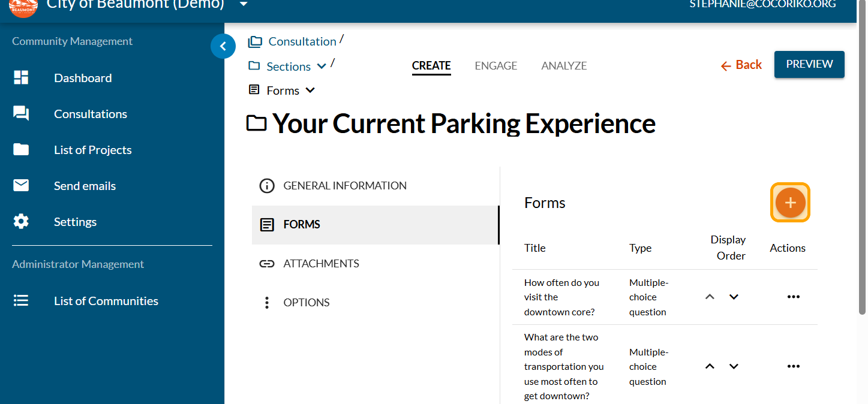Click the Back link
Image resolution: width=868 pixels, height=404 pixels.
click(741, 65)
